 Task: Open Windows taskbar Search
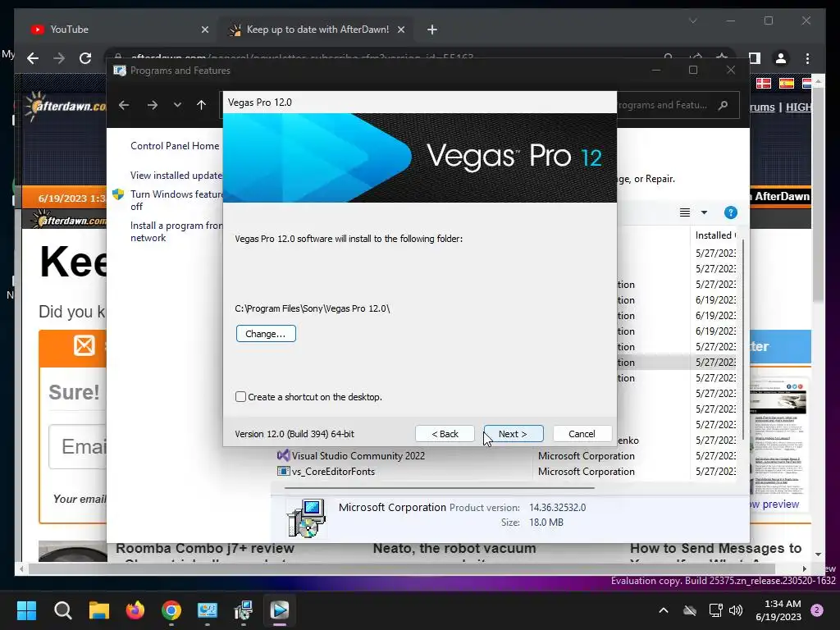62,610
